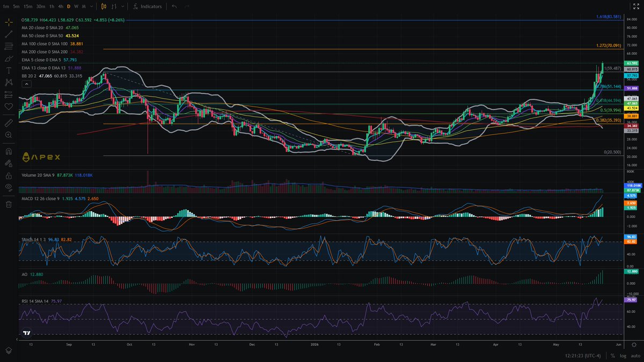This screenshot has width=644, height=362.
Task: Switch to the 5m timeframe
Action: tap(17, 6)
